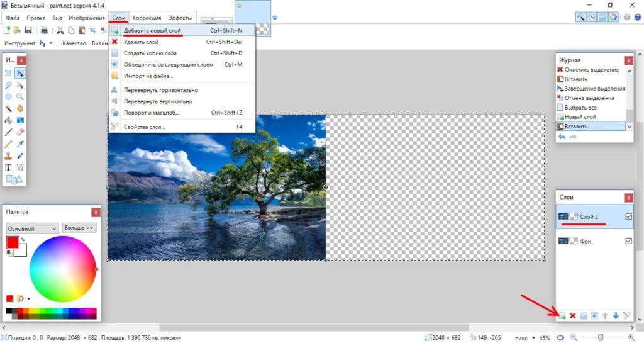Toggle the History window clock button

click(591, 17)
